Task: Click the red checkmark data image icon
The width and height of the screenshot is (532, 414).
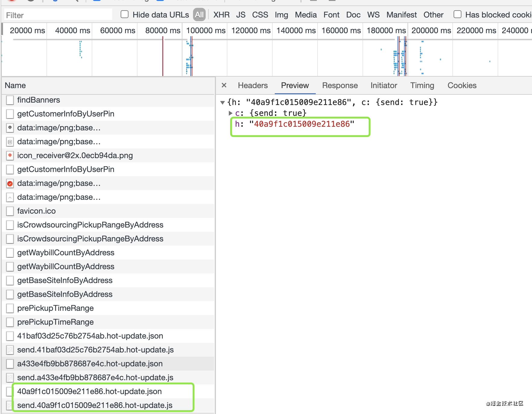Action: 10,183
